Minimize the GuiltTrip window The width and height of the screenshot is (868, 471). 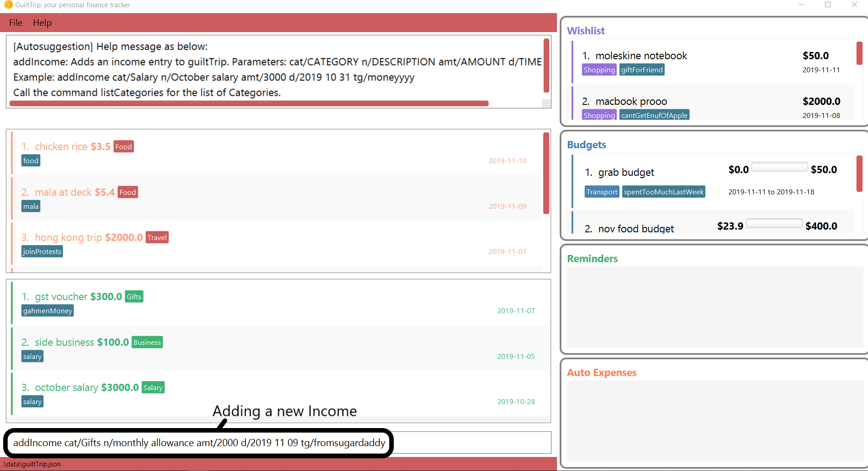(802, 5)
